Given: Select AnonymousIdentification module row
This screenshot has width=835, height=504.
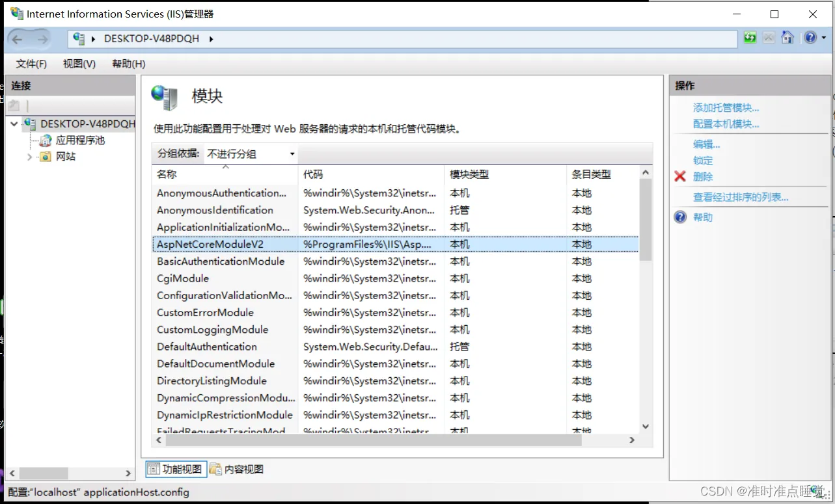Looking at the screenshot, I should (x=396, y=210).
